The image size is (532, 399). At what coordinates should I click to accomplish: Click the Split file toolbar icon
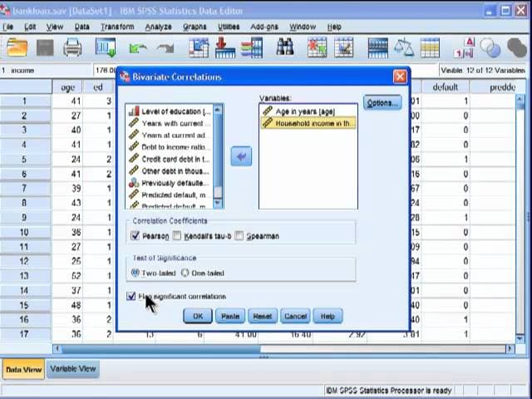(377, 48)
